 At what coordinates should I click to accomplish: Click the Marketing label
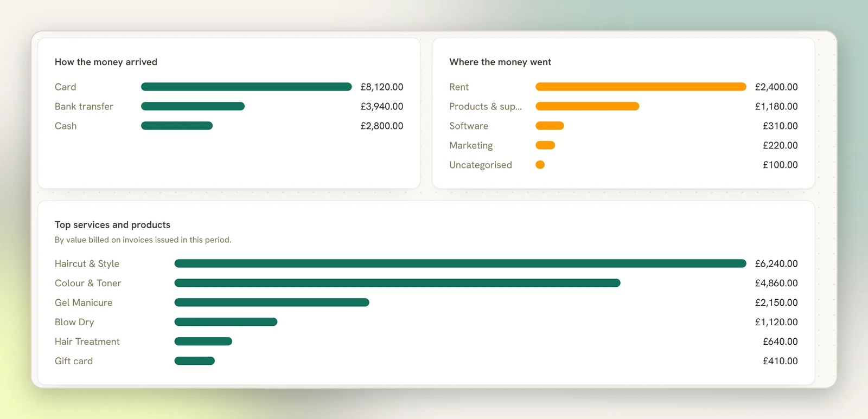pos(471,145)
